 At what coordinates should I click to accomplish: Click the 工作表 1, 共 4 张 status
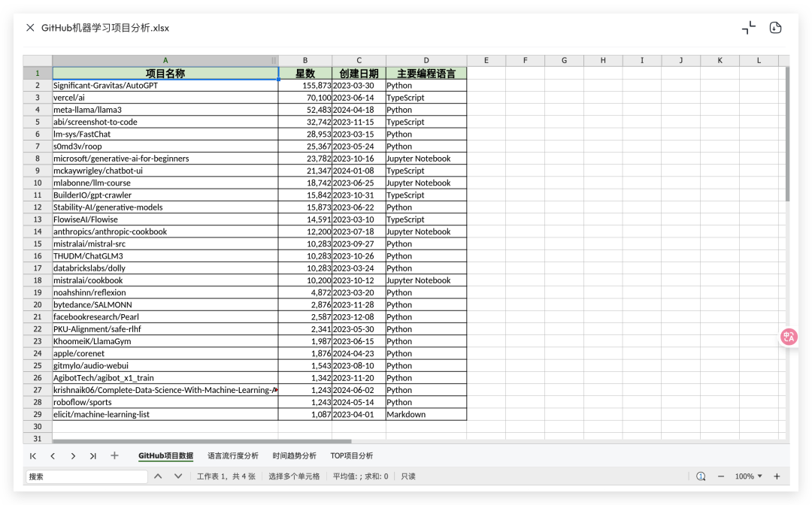pos(226,476)
